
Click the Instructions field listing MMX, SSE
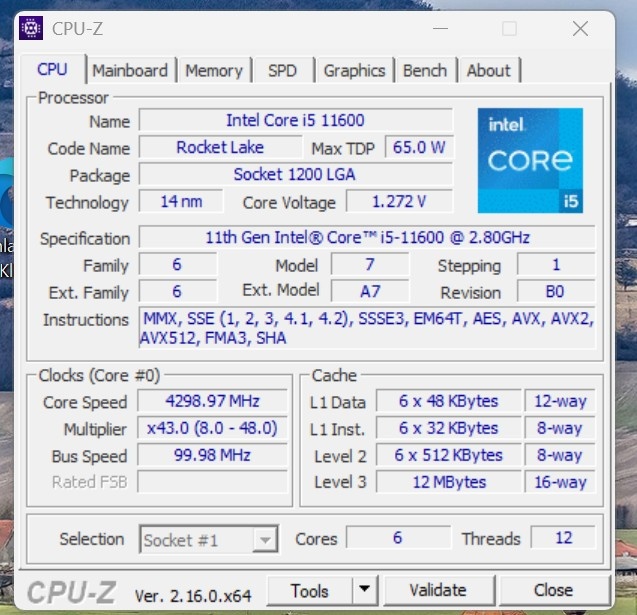pos(367,328)
